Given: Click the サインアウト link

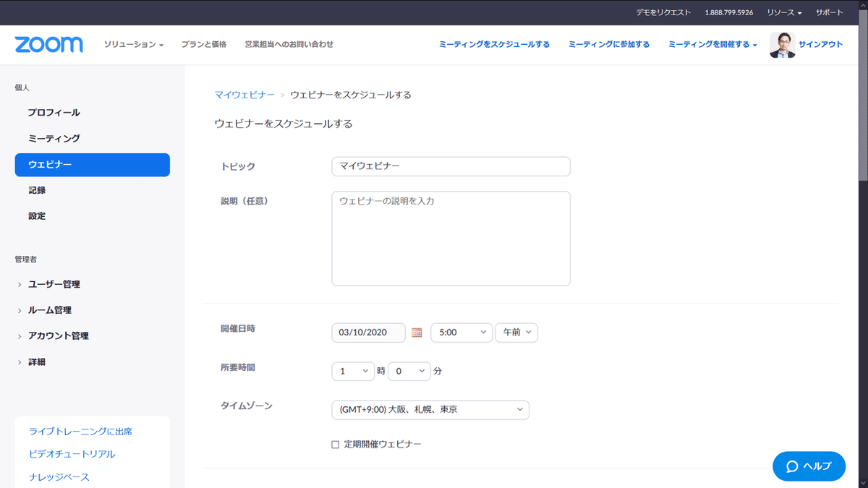Looking at the screenshot, I should (x=821, y=44).
